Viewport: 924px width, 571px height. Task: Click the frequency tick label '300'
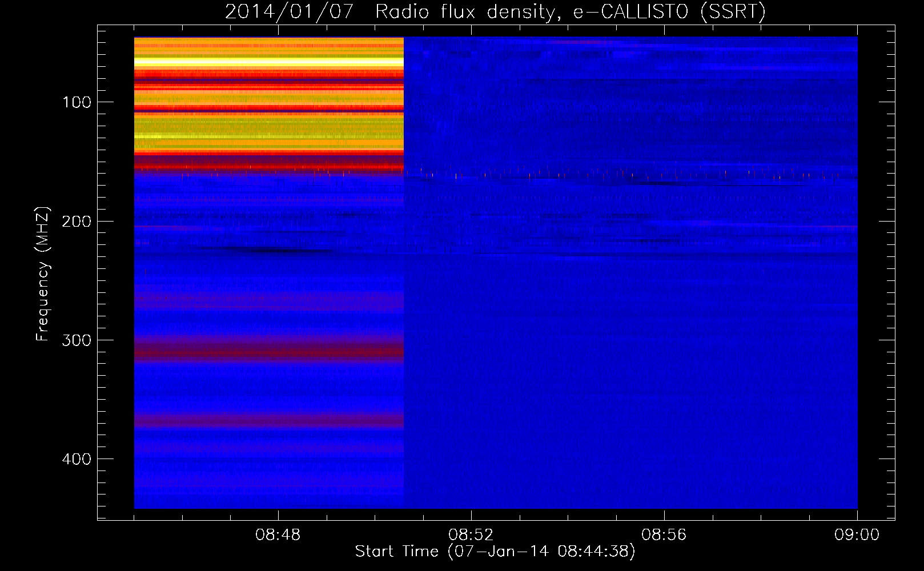click(77, 340)
